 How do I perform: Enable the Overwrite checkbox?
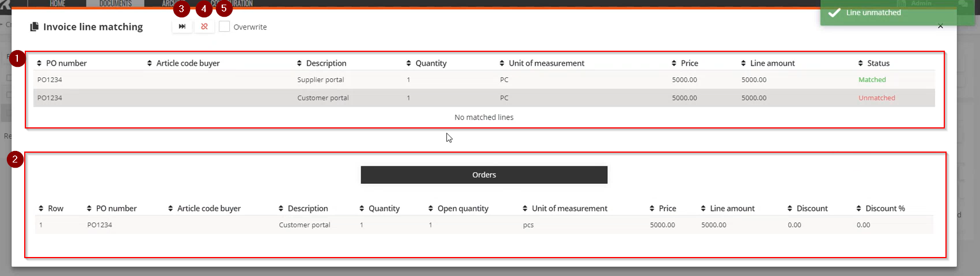click(225, 27)
